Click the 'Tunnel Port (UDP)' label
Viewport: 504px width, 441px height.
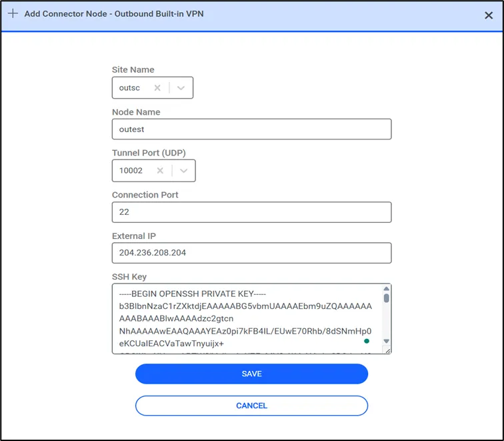149,153
